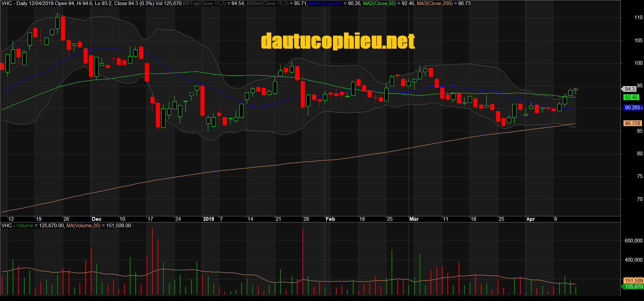The height and width of the screenshot is (301, 644).
Task: Click the green 92.46 price axis tag
Action: tap(631, 97)
